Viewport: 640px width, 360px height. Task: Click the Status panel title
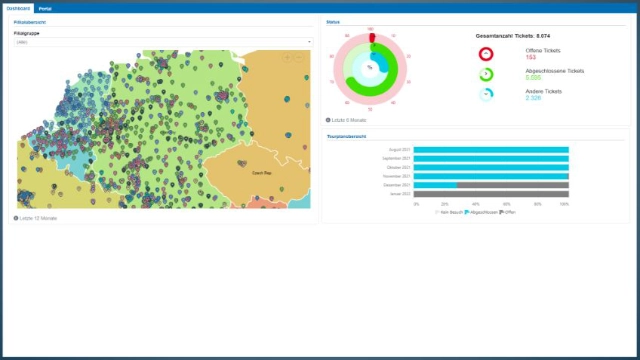tap(333, 22)
